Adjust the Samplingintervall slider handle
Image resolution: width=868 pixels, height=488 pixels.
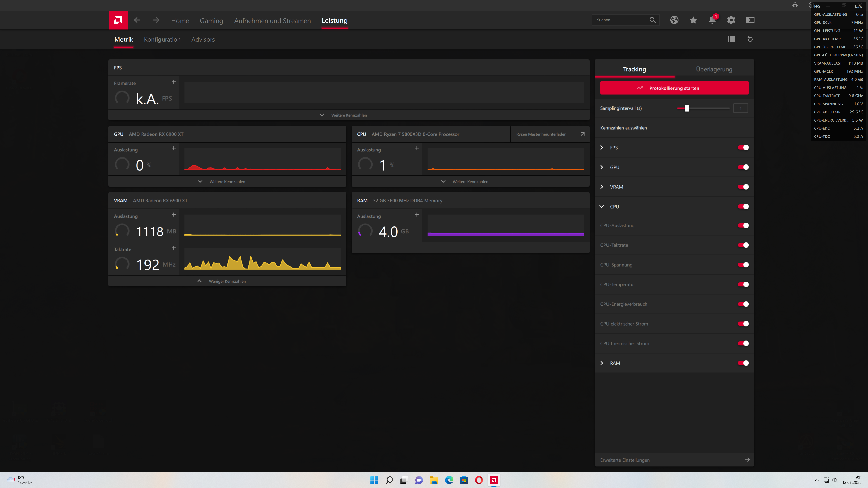click(687, 108)
